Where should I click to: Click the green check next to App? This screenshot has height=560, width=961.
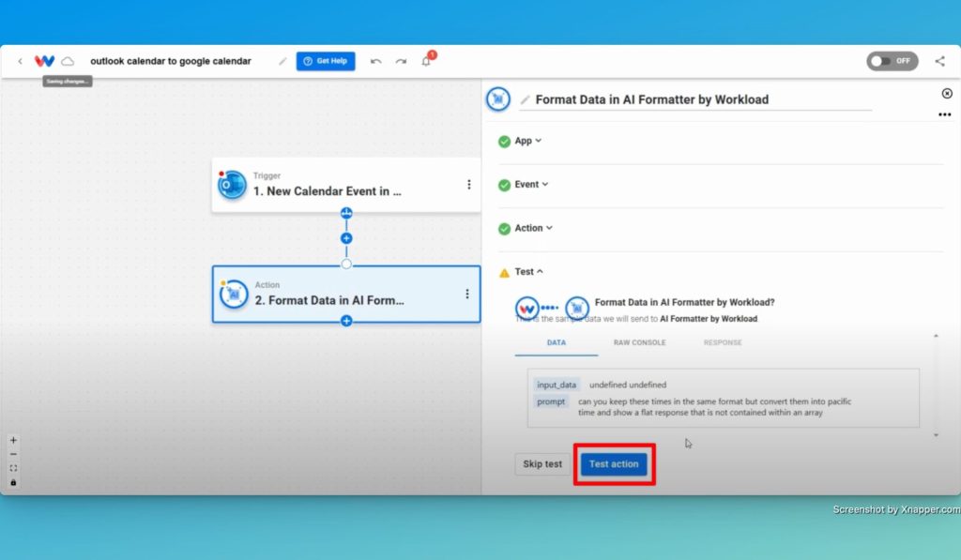pos(504,142)
